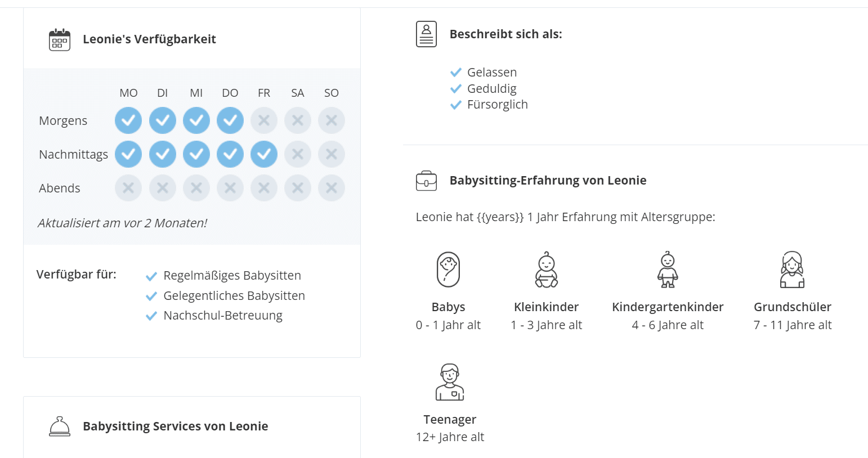Toggle Nachmittags availability for MO

click(x=128, y=154)
